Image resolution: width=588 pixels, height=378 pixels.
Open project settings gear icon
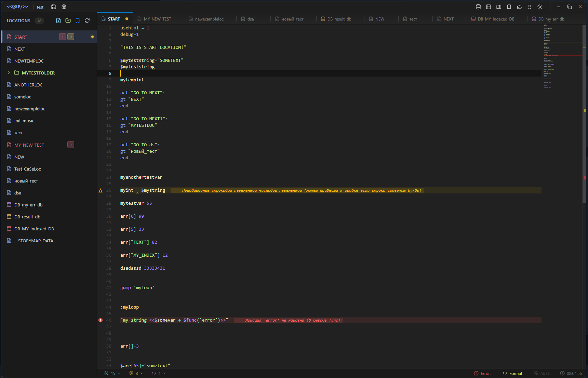click(x=64, y=7)
